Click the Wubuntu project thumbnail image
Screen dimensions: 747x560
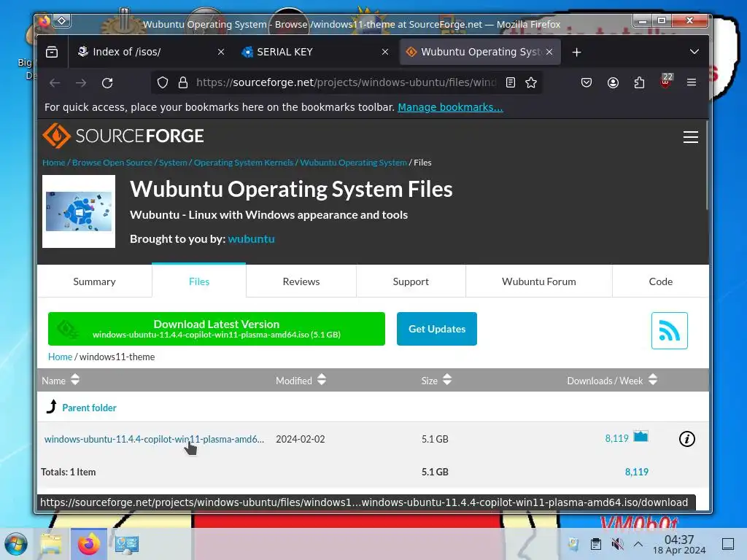point(79,211)
